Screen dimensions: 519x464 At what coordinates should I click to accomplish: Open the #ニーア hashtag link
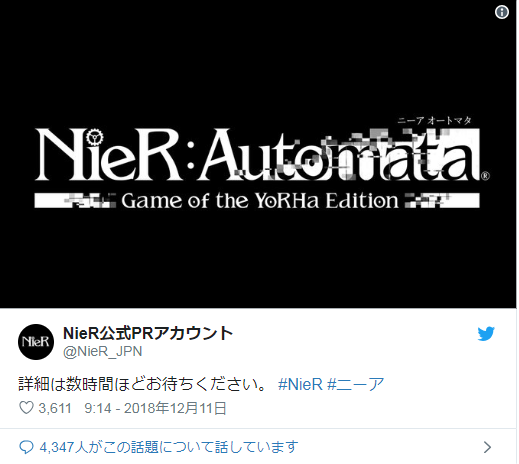(x=356, y=384)
